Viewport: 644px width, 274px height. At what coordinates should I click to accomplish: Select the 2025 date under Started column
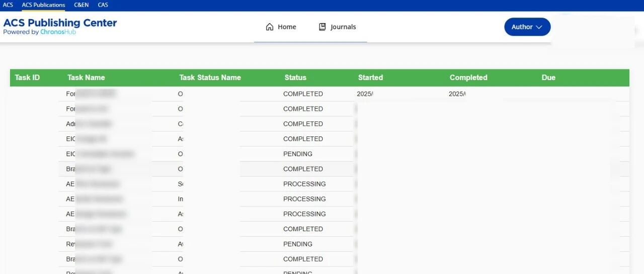(365, 94)
